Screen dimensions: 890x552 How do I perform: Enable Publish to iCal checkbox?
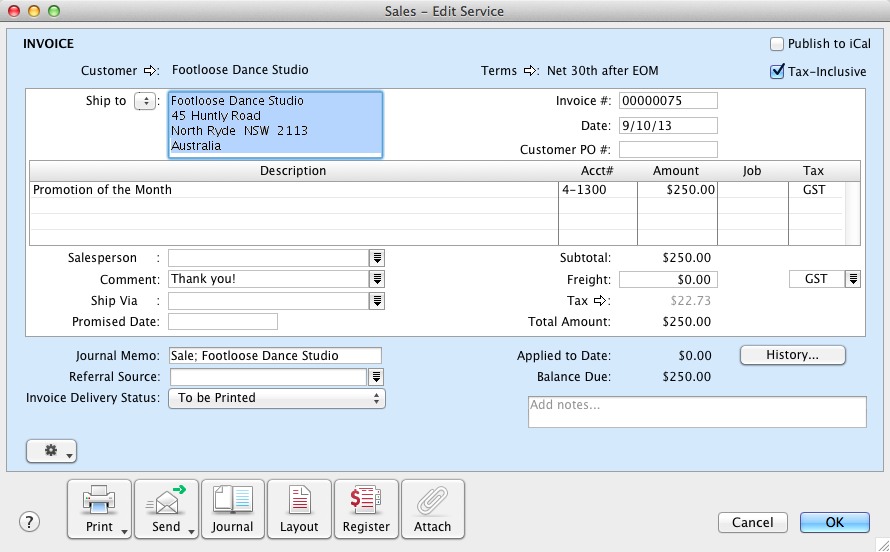[777, 44]
